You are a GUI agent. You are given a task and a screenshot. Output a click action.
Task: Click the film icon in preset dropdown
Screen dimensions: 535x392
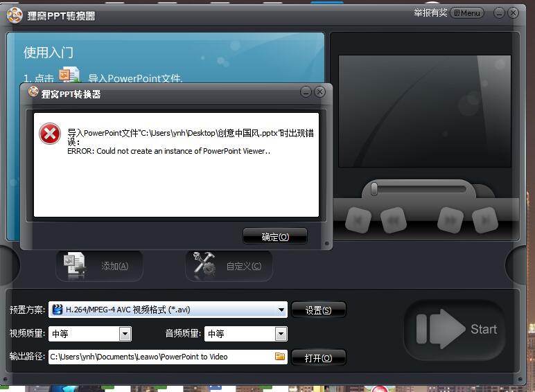click(58, 310)
